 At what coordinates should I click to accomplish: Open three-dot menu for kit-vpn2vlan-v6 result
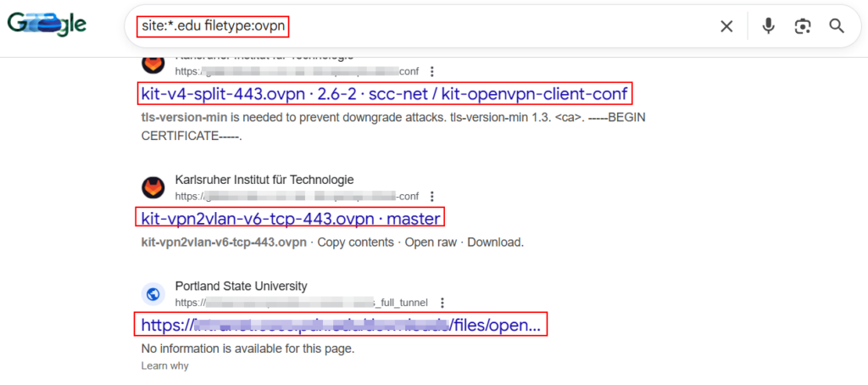pyautogui.click(x=432, y=196)
